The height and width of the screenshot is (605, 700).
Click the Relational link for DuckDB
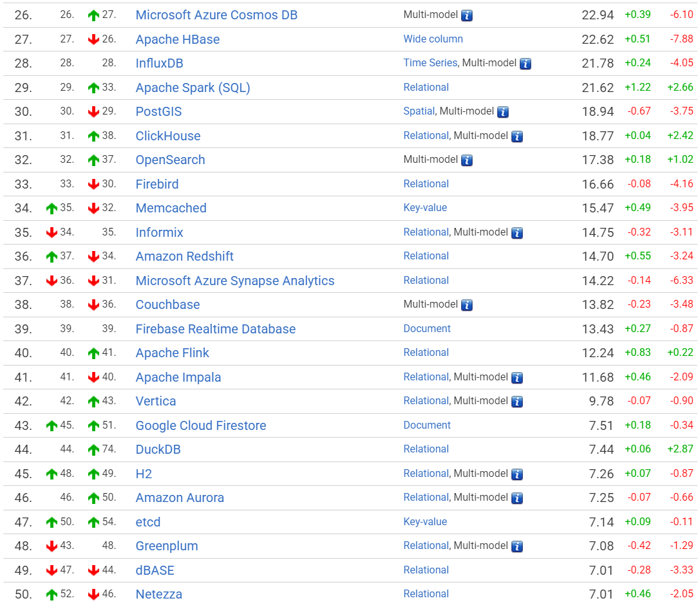(x=426, y=449)
